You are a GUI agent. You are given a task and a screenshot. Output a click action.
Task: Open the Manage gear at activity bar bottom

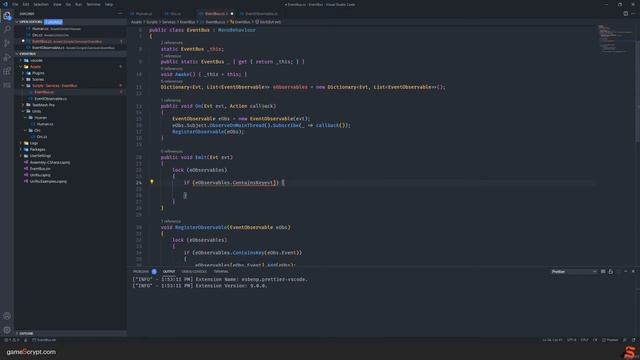point(7,330)
